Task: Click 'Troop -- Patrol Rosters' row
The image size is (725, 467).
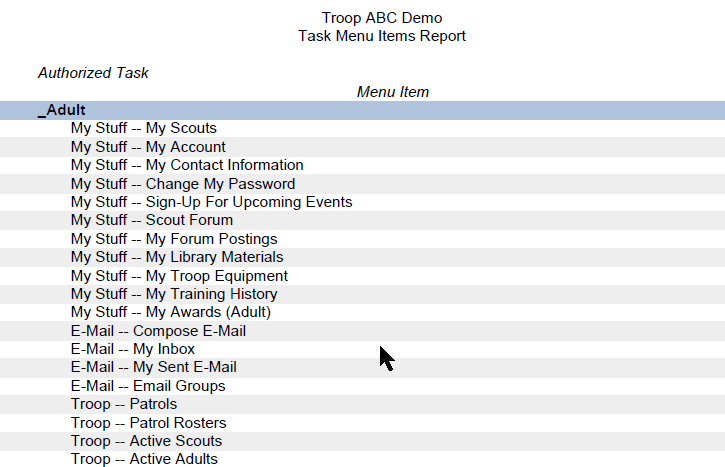Action: pyautogui.click(x=362, y=423)
